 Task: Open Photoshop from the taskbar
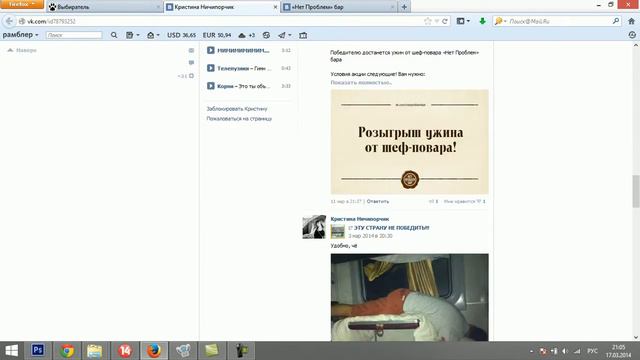tap(38, 351)
